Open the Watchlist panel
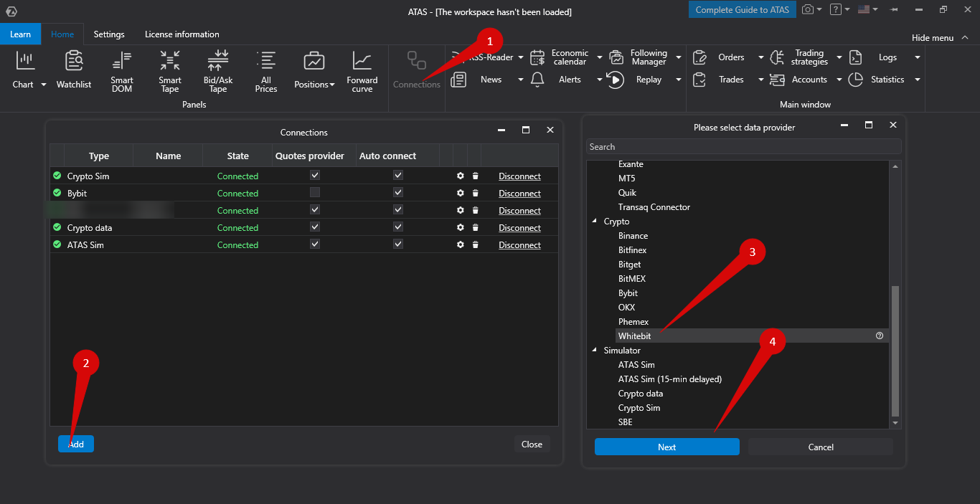Screen dimensions: 980x504 [74, 70]
